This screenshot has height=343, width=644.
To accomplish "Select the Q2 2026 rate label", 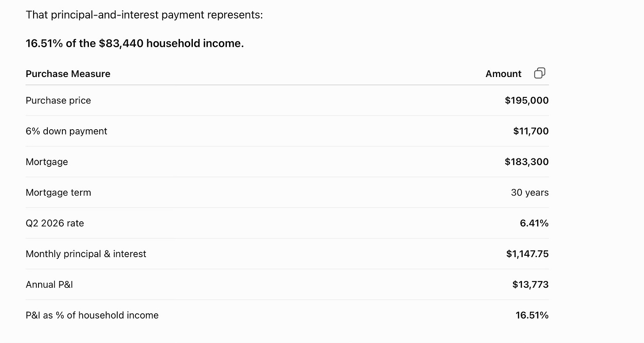I will click(55, 223).
